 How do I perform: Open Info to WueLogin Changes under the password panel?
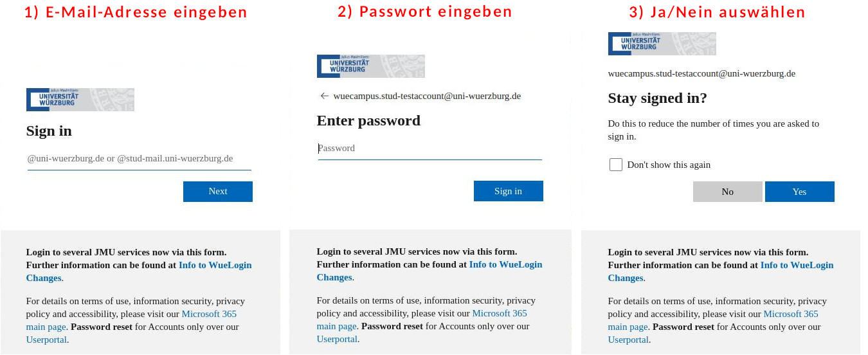pos(505,264)
